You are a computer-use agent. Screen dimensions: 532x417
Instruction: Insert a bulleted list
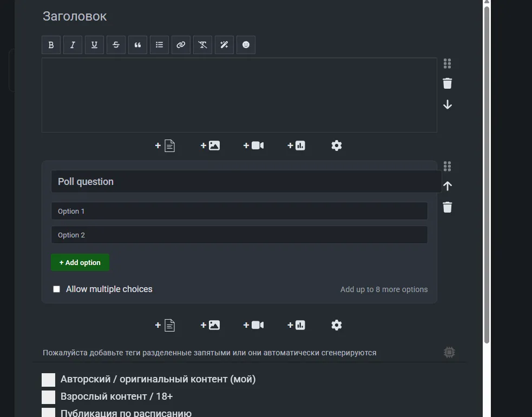tap(160, 45)
